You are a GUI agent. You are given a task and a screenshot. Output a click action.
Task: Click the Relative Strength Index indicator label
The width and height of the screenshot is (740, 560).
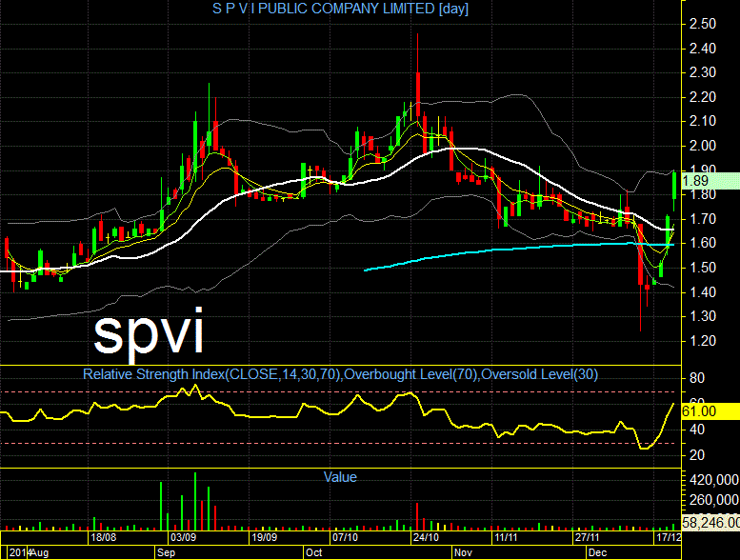point(340,374)
